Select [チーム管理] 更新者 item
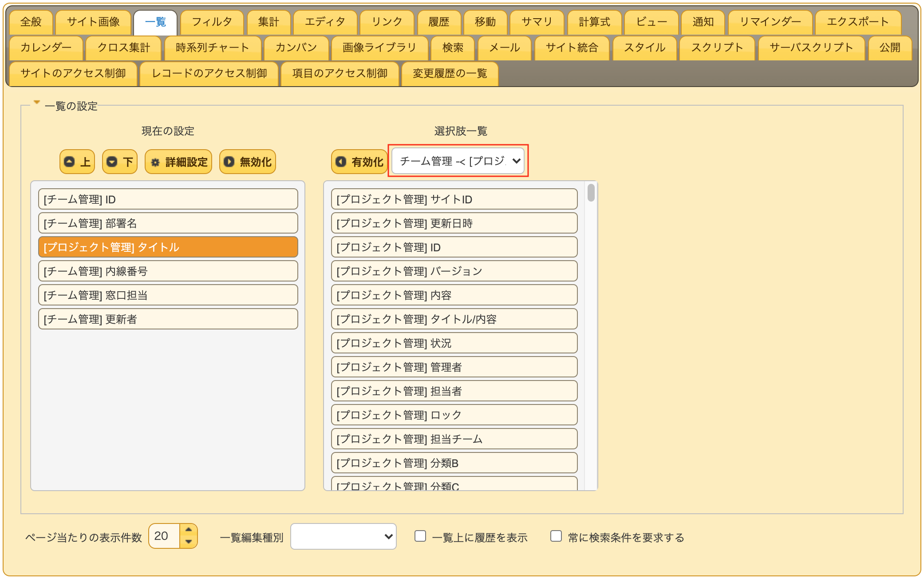Viewport: 924px width, 579px height. [x=168, y=319]
